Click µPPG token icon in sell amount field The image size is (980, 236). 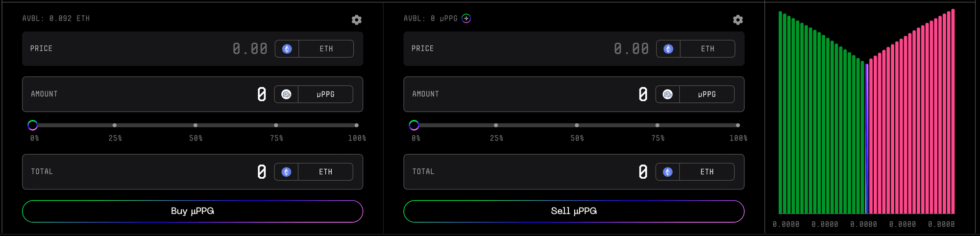pyautogui.click(x=668, y=94)
